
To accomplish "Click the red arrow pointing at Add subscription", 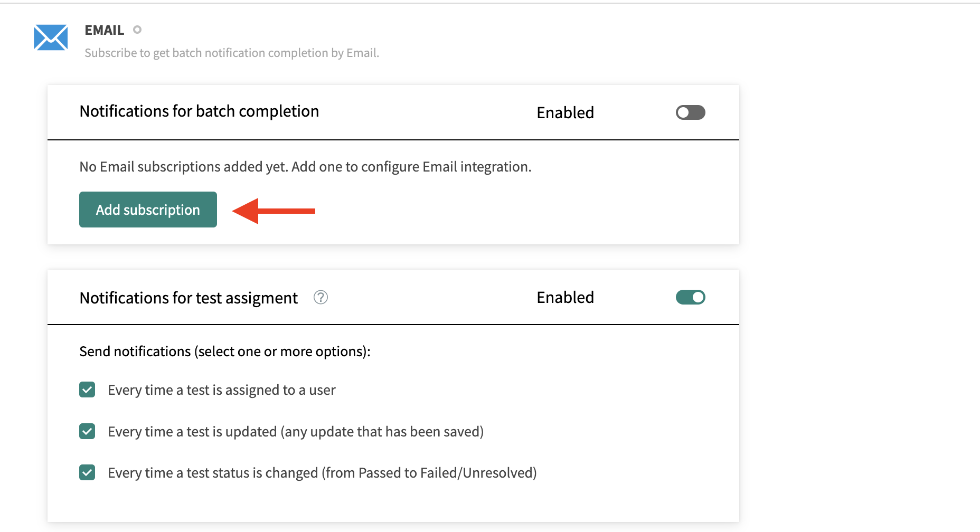I will (274, 211).
